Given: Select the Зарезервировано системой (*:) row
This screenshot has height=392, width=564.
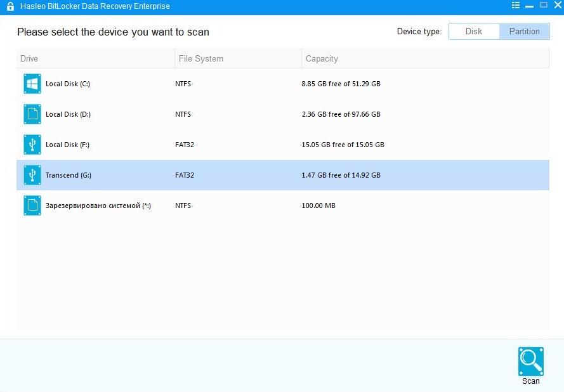Looking at the screenshot, I should pyautogui.click(x=283, y=206).
